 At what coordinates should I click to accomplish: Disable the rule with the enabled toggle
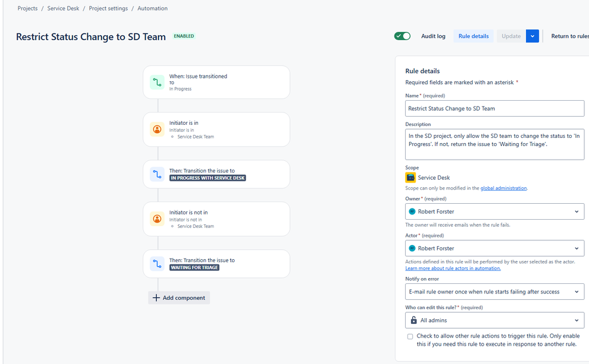[402, 36]
